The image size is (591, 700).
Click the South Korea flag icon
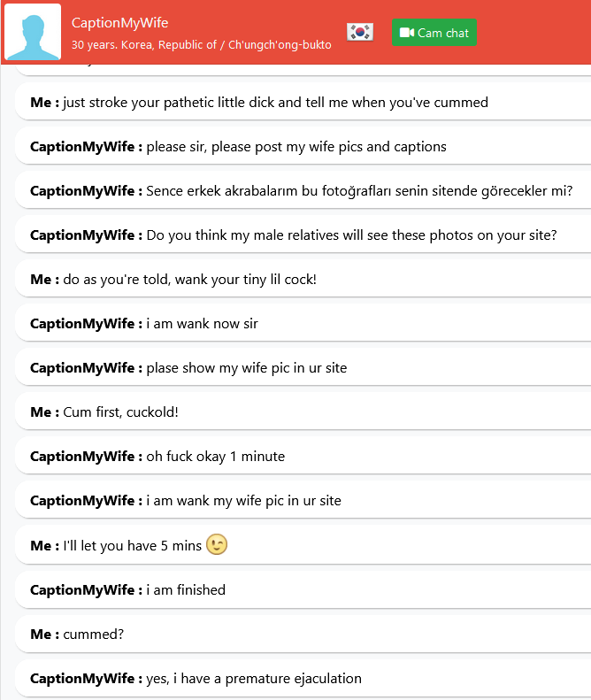click(360, 33)
